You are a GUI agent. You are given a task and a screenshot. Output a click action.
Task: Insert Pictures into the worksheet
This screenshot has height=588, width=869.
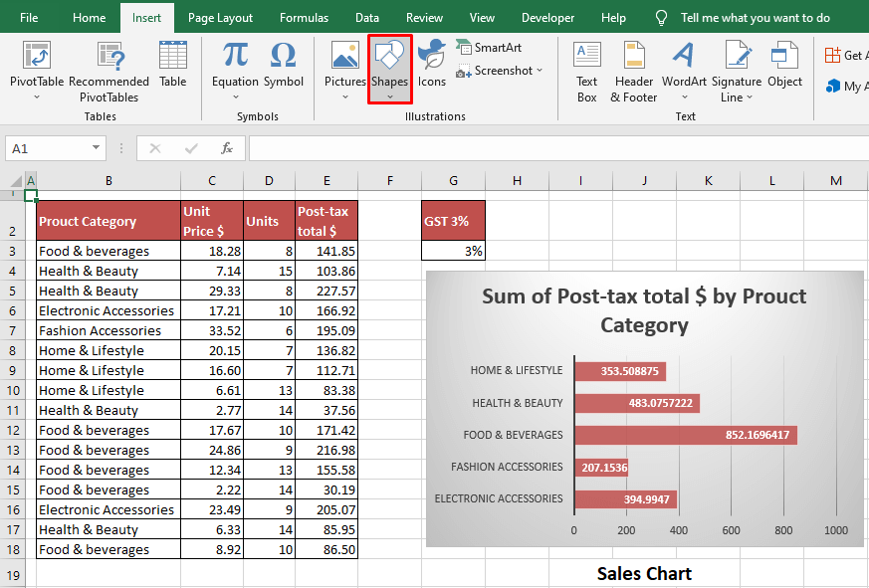344,60
